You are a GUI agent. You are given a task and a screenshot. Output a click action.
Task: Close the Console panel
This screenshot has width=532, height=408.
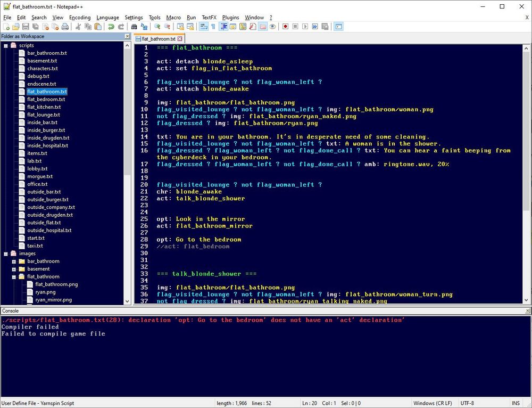(528, 311)
